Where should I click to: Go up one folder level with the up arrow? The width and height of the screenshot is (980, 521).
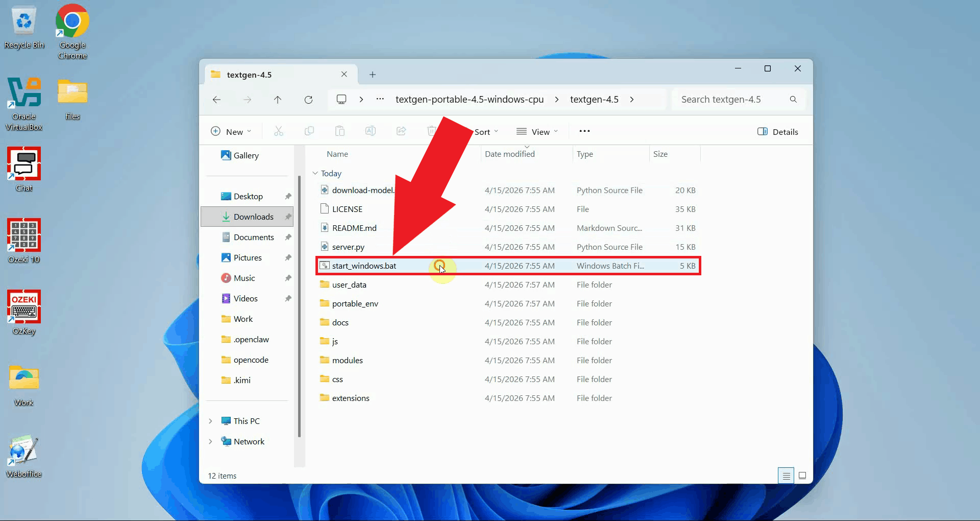click(278, 100)
